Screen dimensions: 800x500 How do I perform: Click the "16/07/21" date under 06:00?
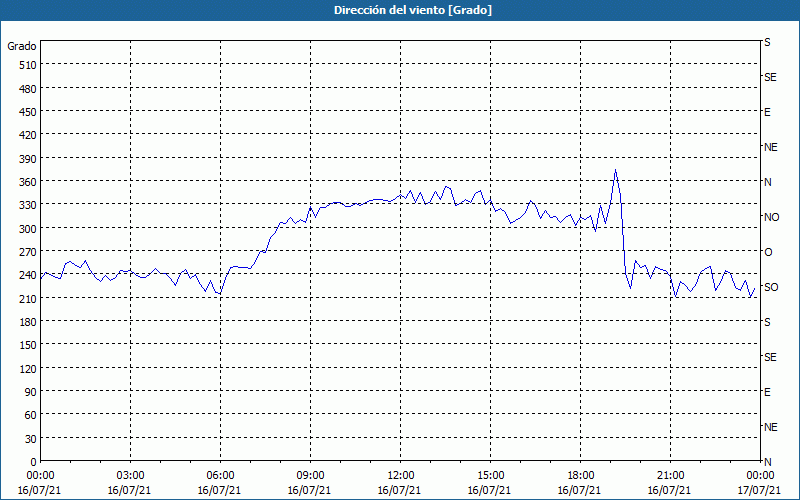coord(219,490)
